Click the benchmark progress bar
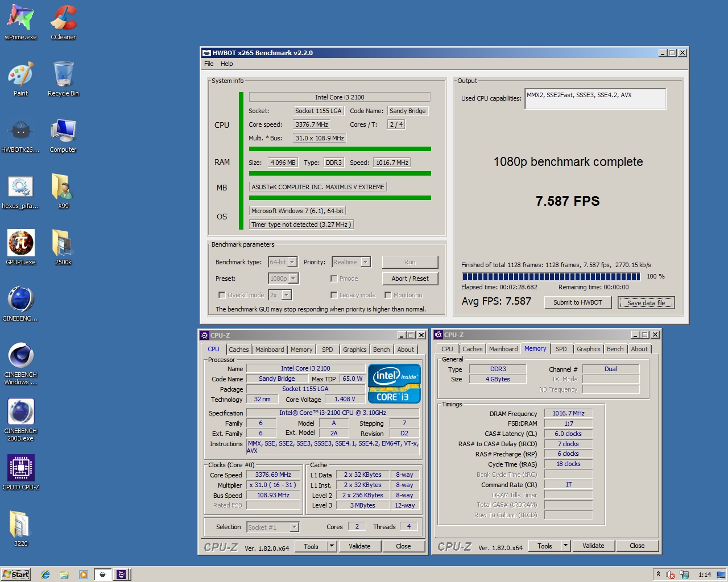728x582 pixels. pyautogui.click(x=552, y=277)
